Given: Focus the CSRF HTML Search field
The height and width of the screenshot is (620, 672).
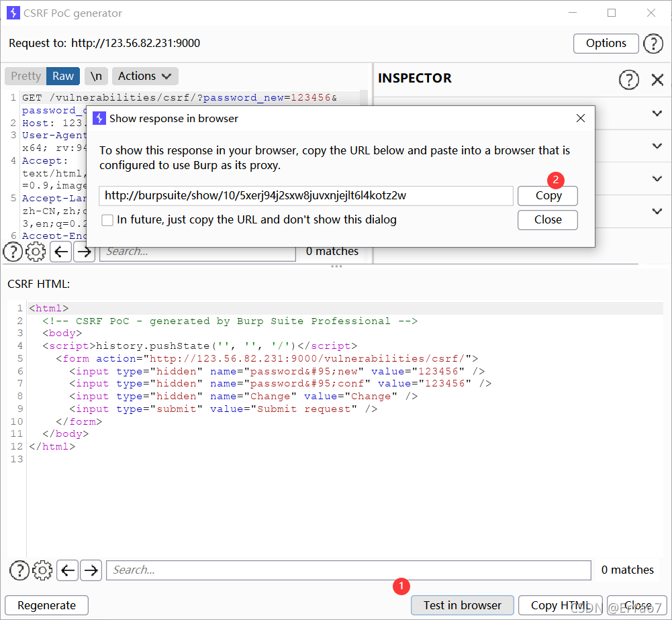Looking at the screenshot, I should point(348,570).
